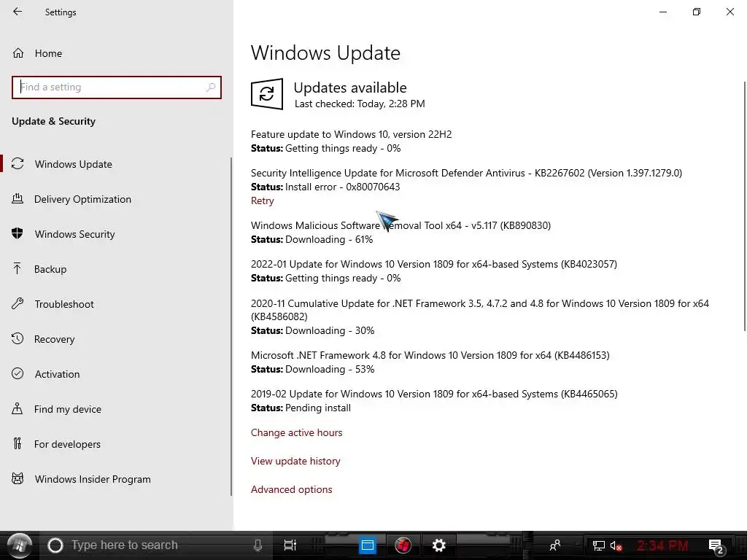This screenshot has height=560, width=747.
Task: Click the Install error 0x80070643 status text
Action: coord(343,187)
